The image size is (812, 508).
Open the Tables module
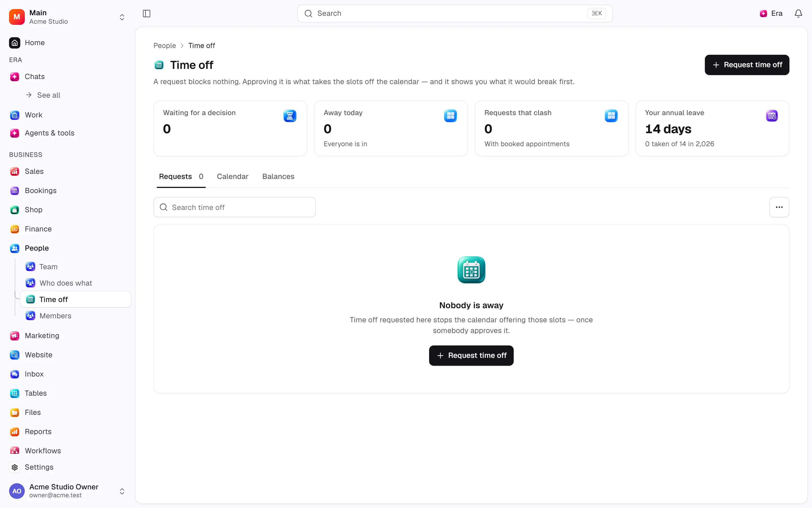point(36,393)
